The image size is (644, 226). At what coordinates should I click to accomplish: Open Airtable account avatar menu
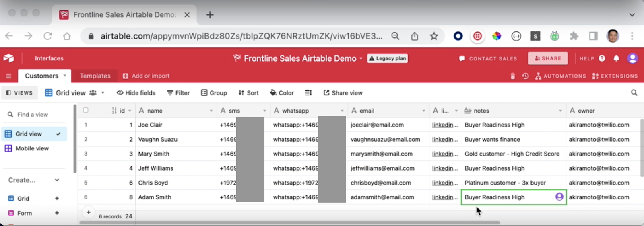(x=632, y=58)
